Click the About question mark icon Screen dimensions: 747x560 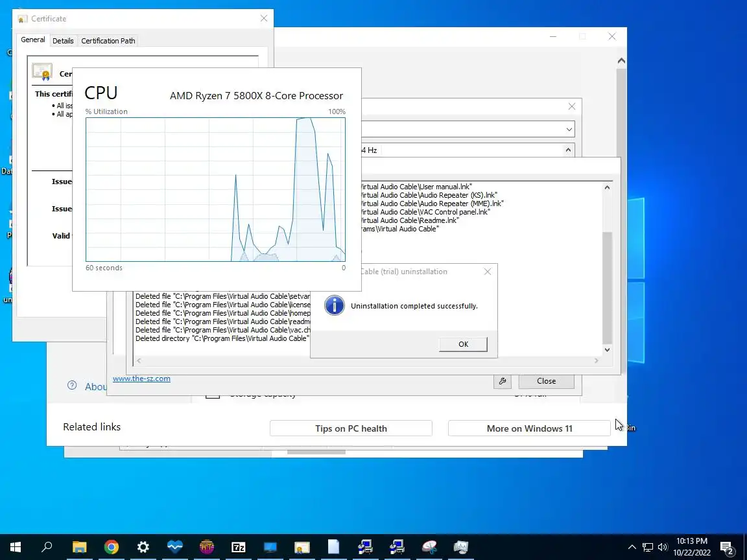tap(72, 385)
